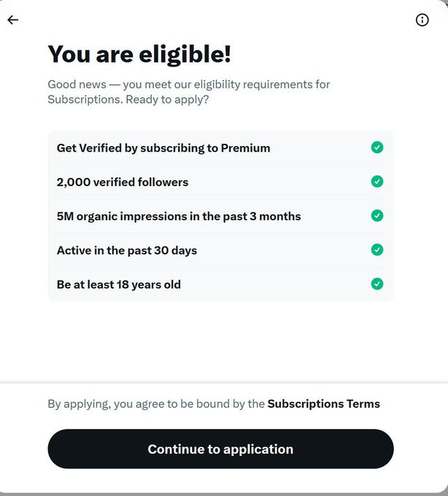Viewport: 448px width, 496px height.
Task: Click checkmark for 18 years old requirement
Action: 376,284
